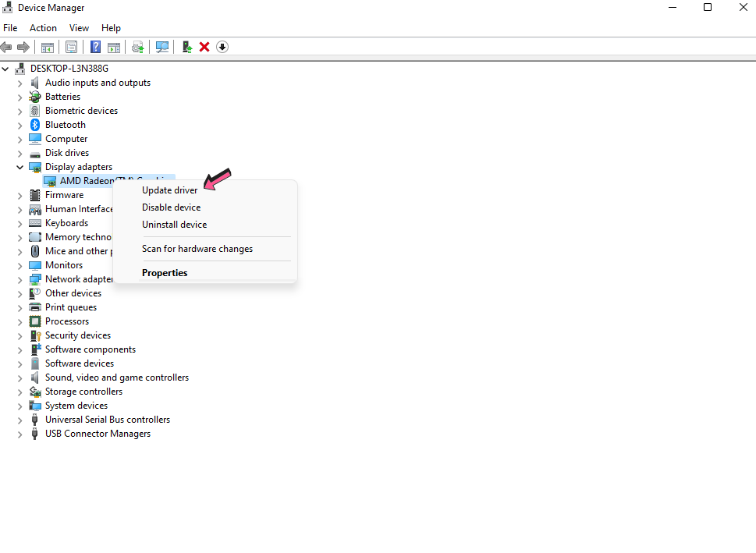The height and width of the screenshot is (553, 756).
Task: Select Disable device in the context menu
Action: [x=171, y=207]
